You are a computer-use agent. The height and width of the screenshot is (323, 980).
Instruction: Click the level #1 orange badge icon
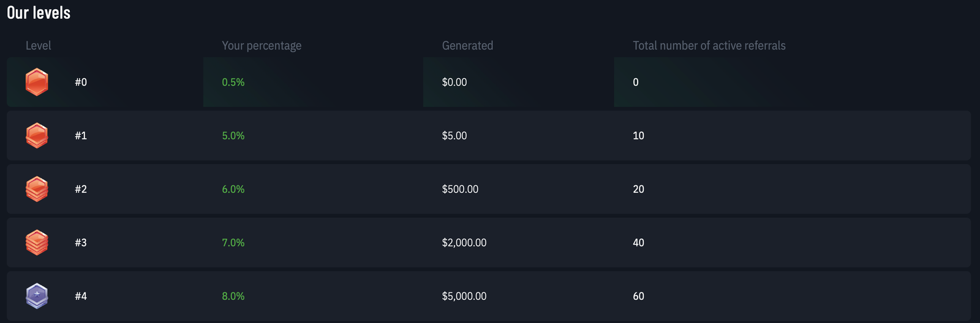coord(37,135)
